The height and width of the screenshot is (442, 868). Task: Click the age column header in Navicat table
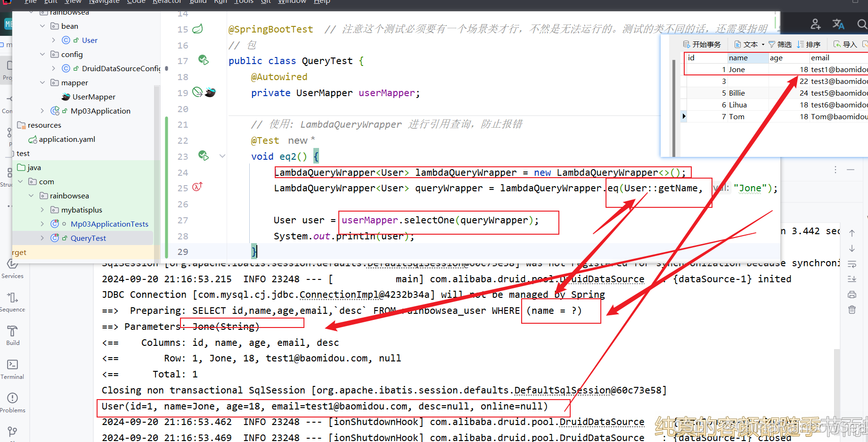coord(789,57)
